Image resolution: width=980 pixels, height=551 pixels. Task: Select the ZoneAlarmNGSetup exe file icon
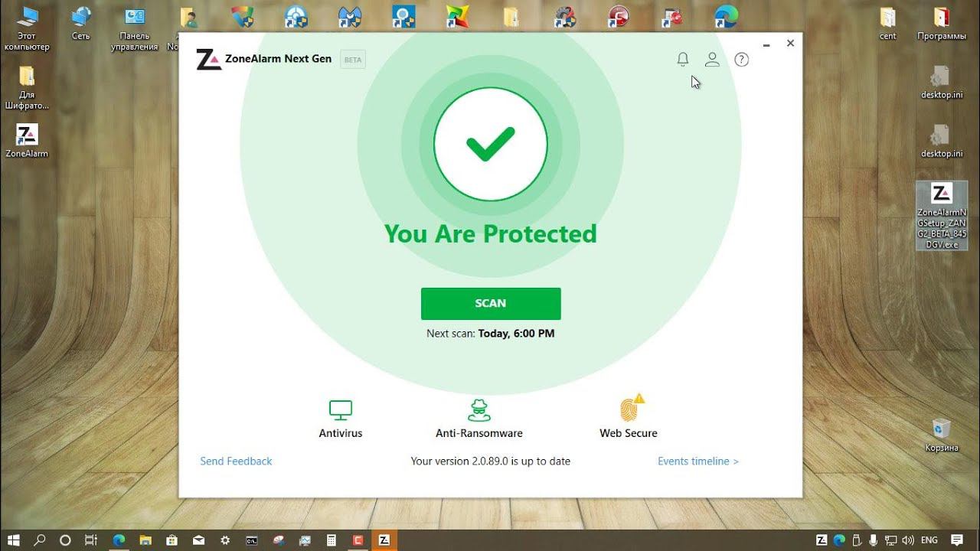(942, 216)
